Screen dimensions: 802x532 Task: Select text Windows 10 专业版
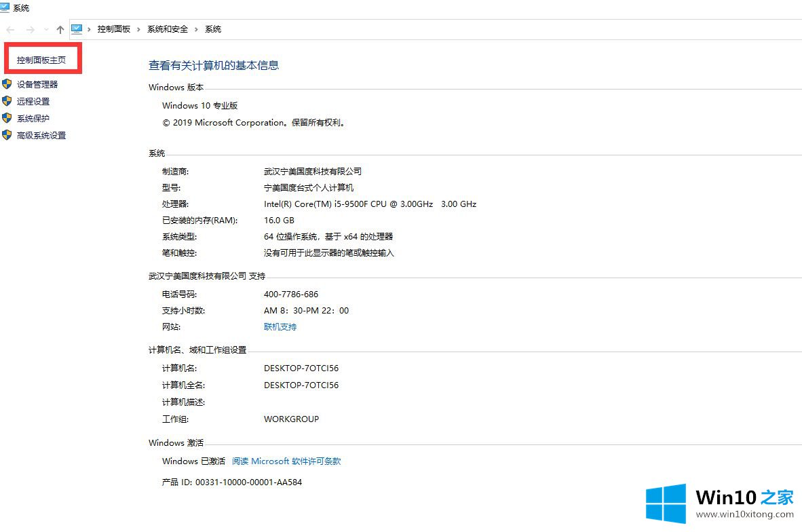(x=200, y=105)
